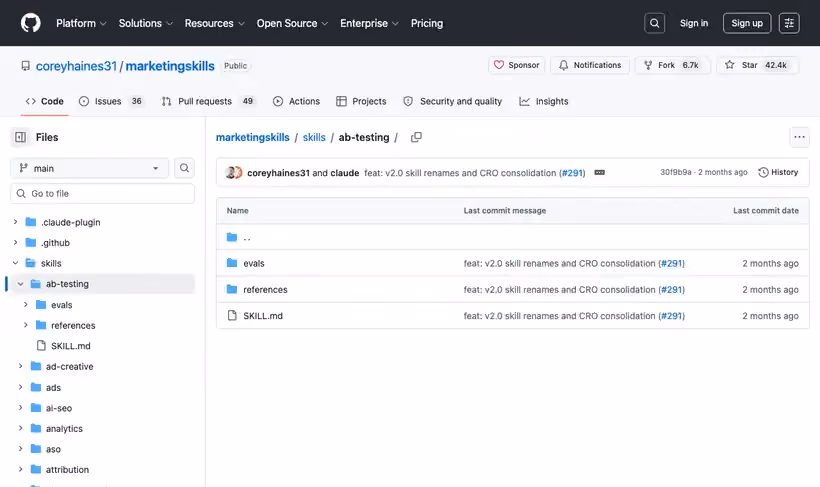
Task: Select the Code tab
Action: tap(44, 101)
